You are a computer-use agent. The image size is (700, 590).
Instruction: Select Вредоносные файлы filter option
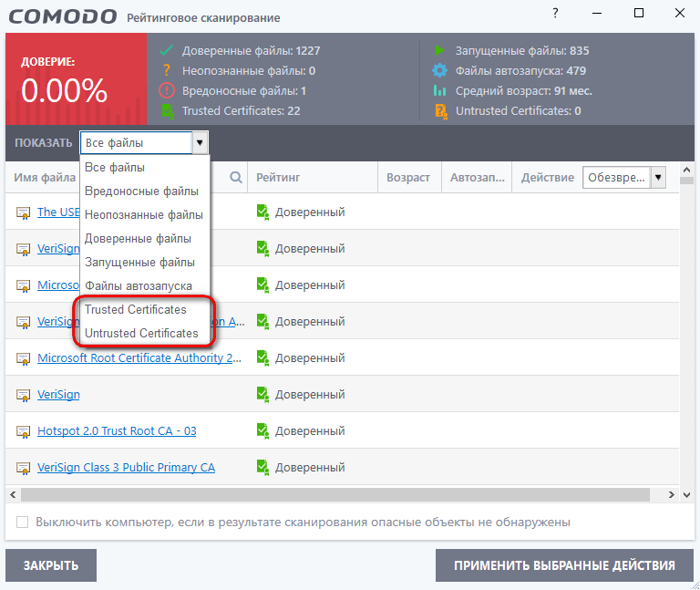145,191
